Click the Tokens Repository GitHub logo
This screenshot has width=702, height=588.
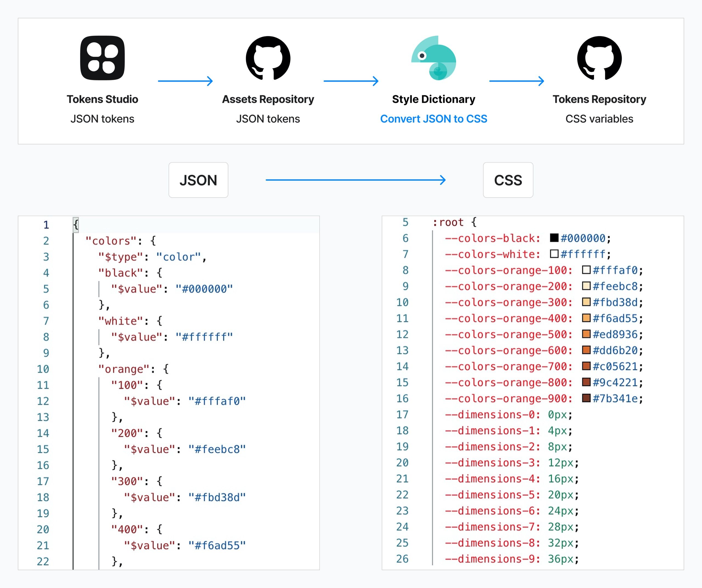point(599,58)
